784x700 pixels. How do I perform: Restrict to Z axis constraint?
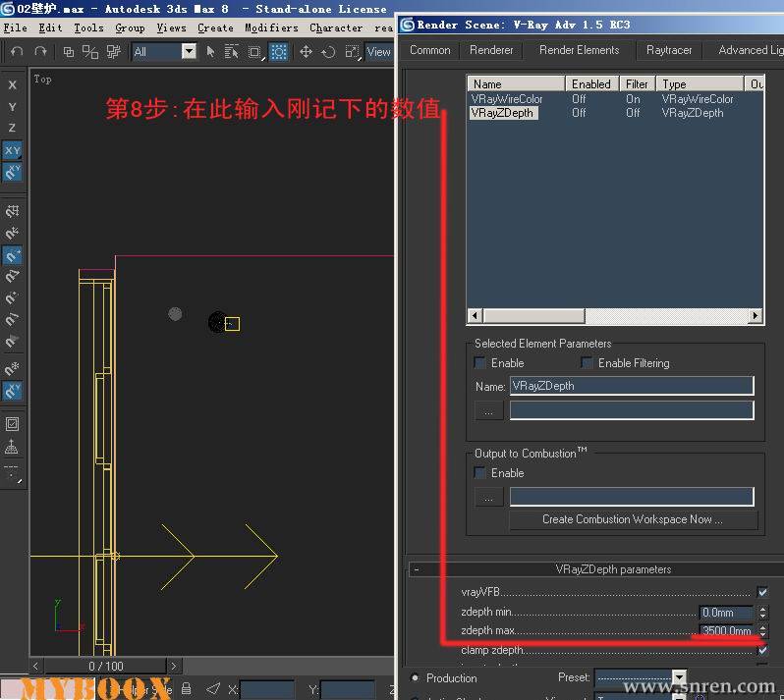[x=13, y=128]
